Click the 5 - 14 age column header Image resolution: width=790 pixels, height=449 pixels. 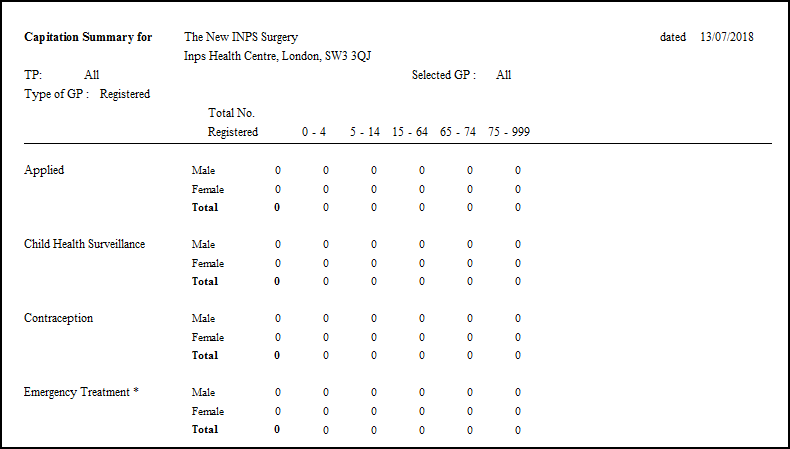365,132
